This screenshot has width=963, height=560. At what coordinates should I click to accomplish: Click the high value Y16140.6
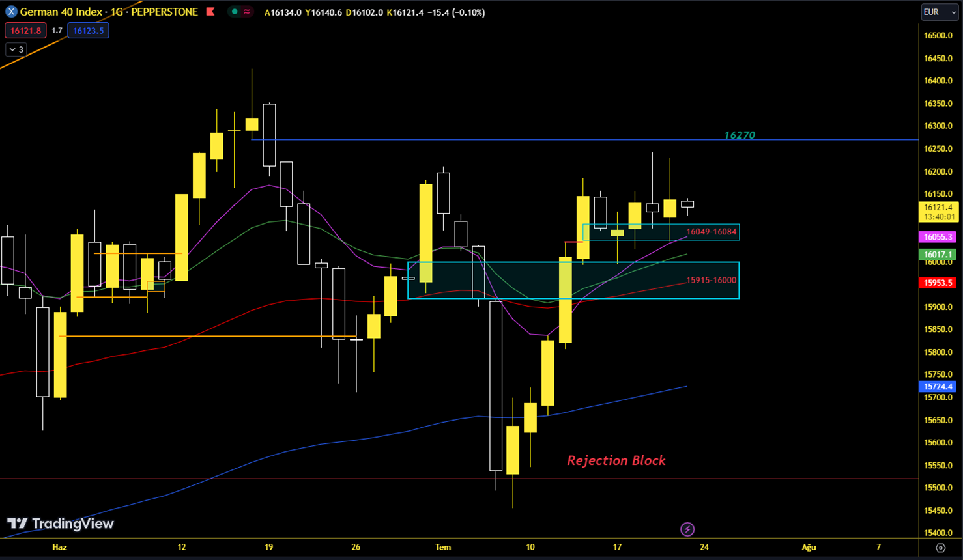pyautogui.click(x=323, y=12)
